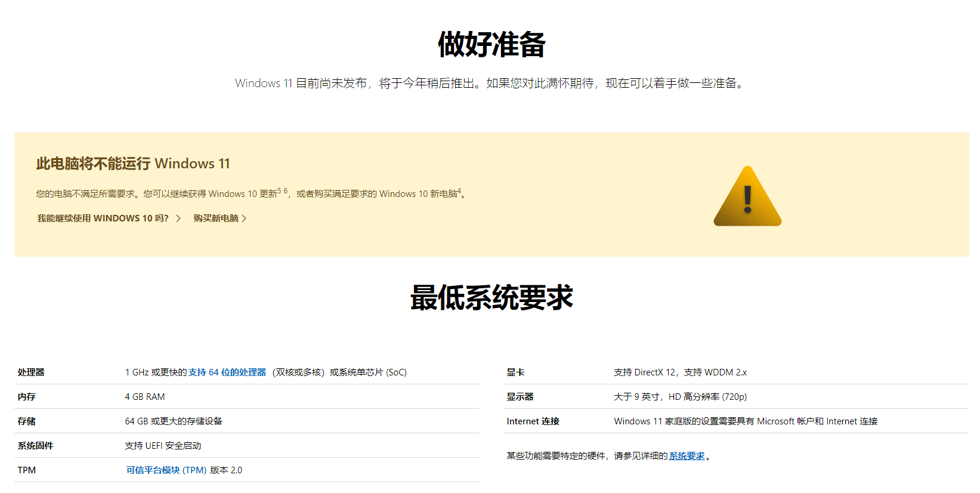
Task: Click chevron next to 'WINDOWS 10 吗?'
Action: [x=178, y=218]
